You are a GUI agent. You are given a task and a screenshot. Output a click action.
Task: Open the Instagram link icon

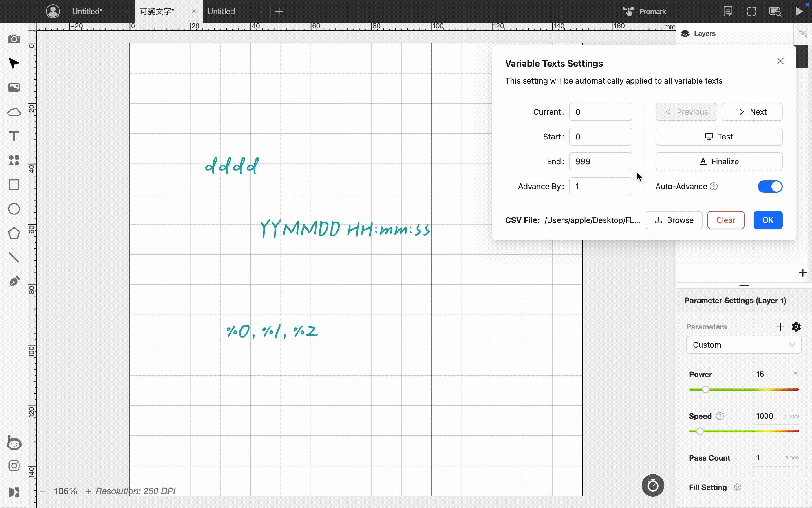14,466
